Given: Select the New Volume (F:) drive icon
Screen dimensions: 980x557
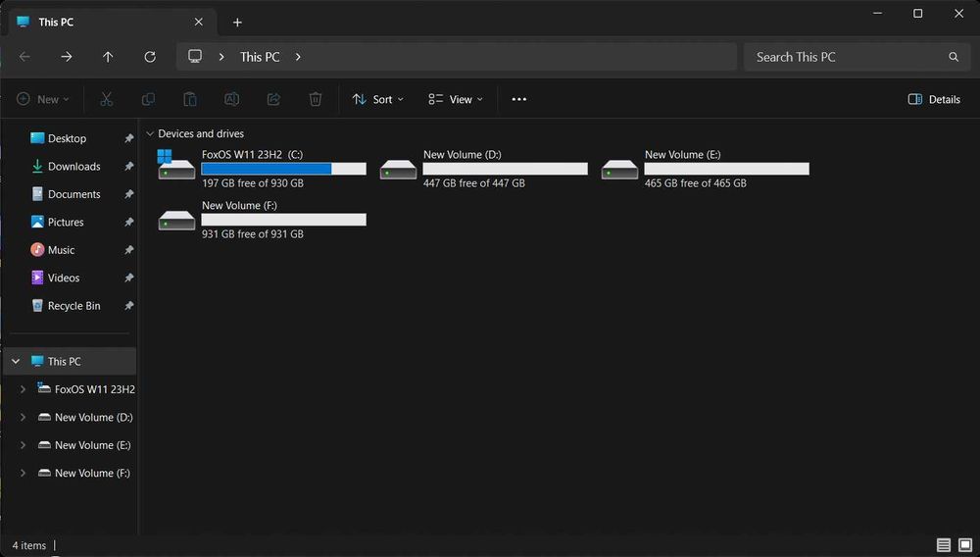Looking at the screenshot, I should pyautogui.click(x=176, y=220).
